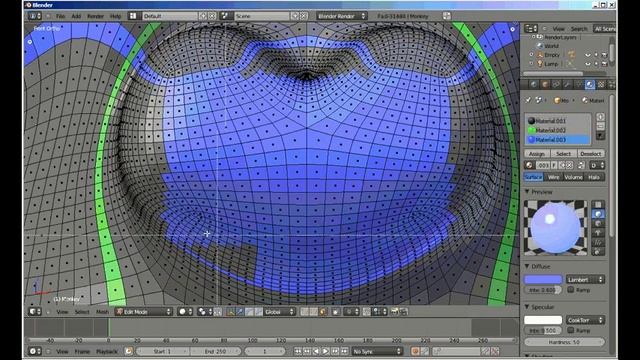The image size is (640, 360).
Task: Open the Global transform orientation dropdown
Action: (x=280, y=312)
